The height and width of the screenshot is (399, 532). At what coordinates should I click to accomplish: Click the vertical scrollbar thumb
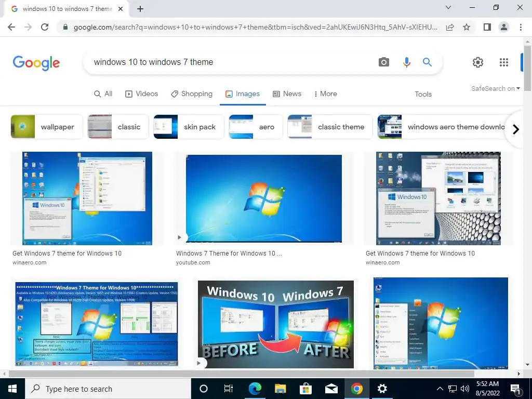pyautogui.click(x=527, y=68)
